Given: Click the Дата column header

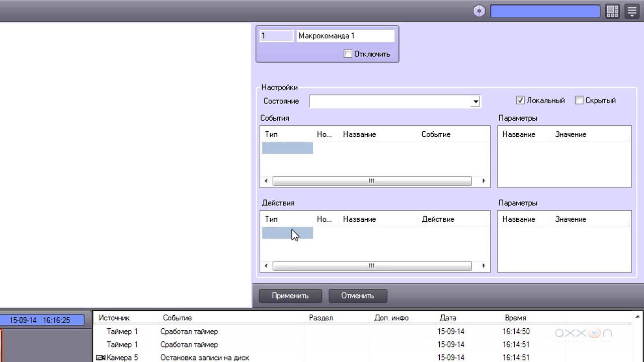Looking at the screenshot, I should [x=448, y=318].
